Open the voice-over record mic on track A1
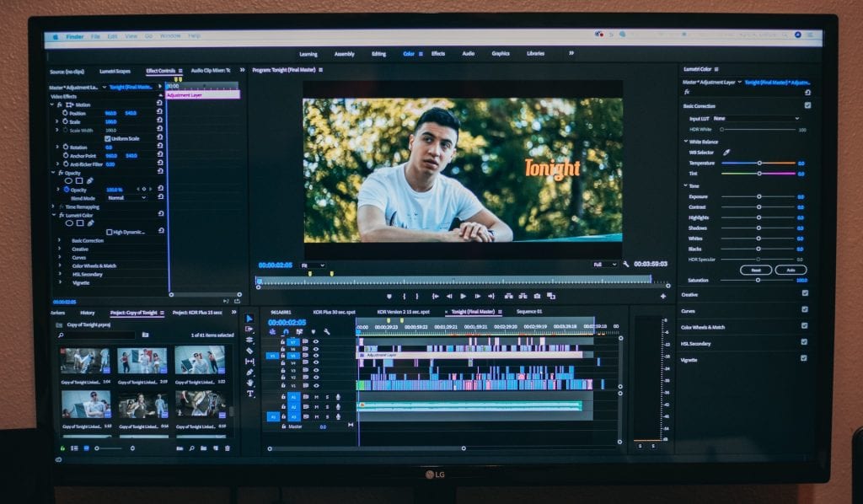The height and width of the screenshot is (504, 863). [338, 396]
